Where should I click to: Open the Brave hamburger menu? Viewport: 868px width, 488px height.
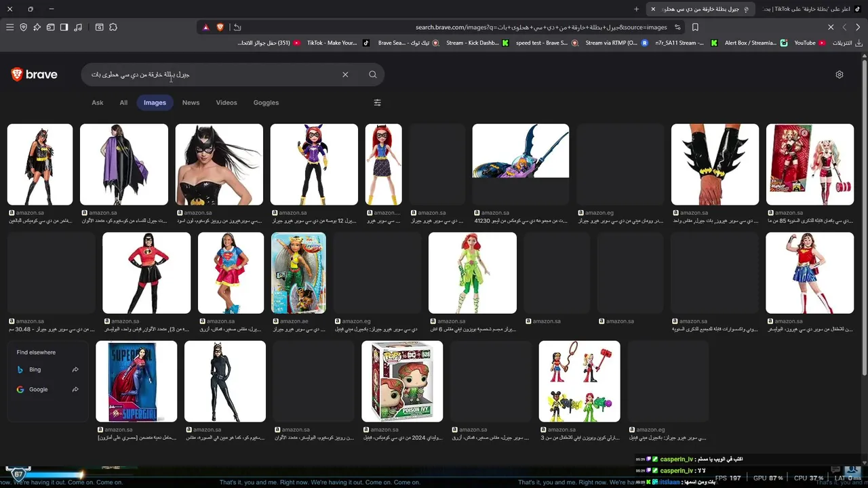pos(9,27)
